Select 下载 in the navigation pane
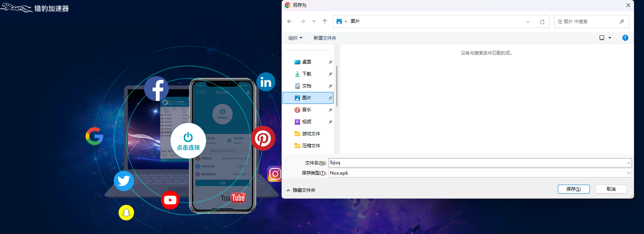This screenshot has height=234, width=644. pos(306,74)
